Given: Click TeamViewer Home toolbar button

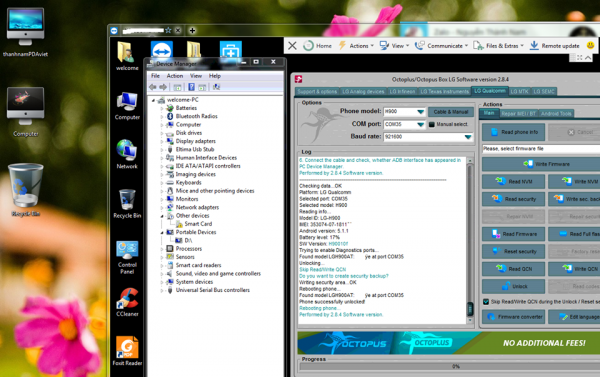Looking at the screenshot, I should 318,46.
